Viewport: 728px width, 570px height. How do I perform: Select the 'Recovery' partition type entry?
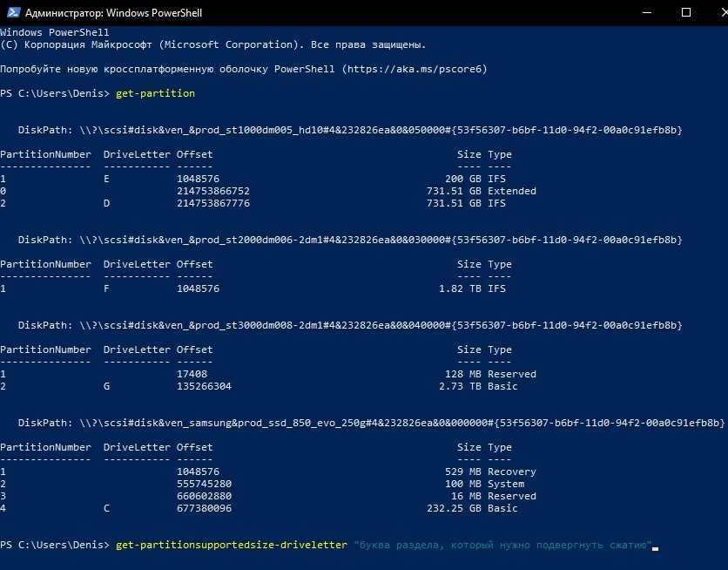[x=512, y=472]
